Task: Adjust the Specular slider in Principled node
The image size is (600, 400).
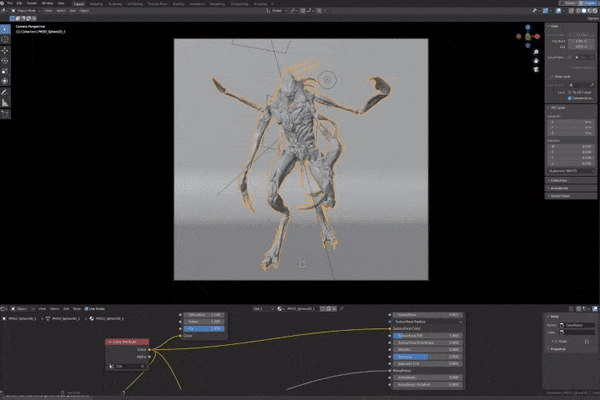Action: click(428, 356)
